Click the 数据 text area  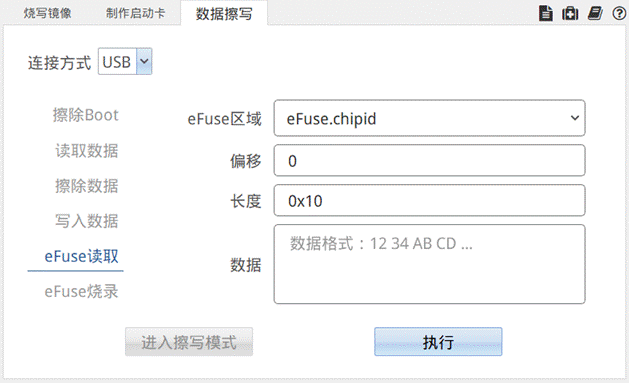pyautogui.click(x=429, y=264)
